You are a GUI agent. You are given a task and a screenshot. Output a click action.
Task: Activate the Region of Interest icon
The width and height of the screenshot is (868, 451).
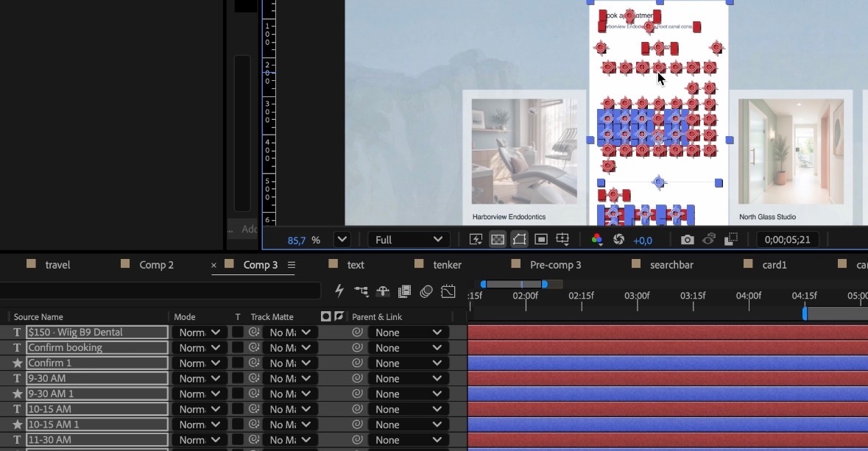click(x=541, y=239)
